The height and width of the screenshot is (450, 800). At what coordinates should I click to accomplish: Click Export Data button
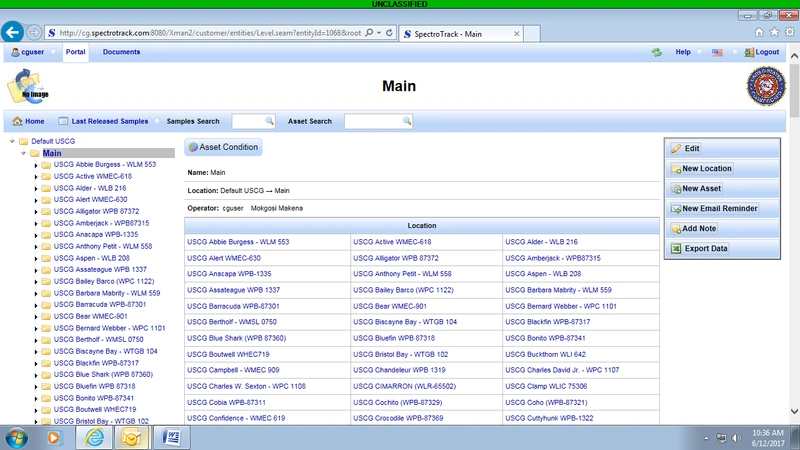(699, 248)
